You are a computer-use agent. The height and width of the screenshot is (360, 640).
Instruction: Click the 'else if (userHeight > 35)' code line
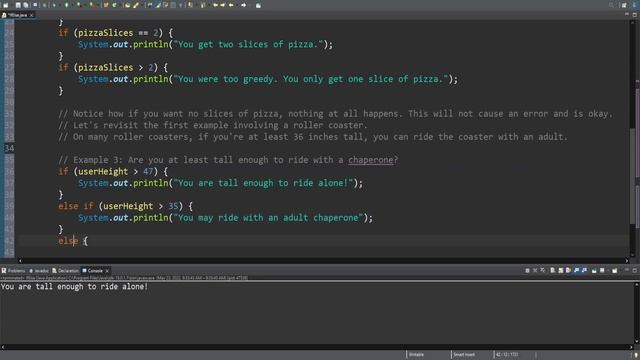pos(125,206)
